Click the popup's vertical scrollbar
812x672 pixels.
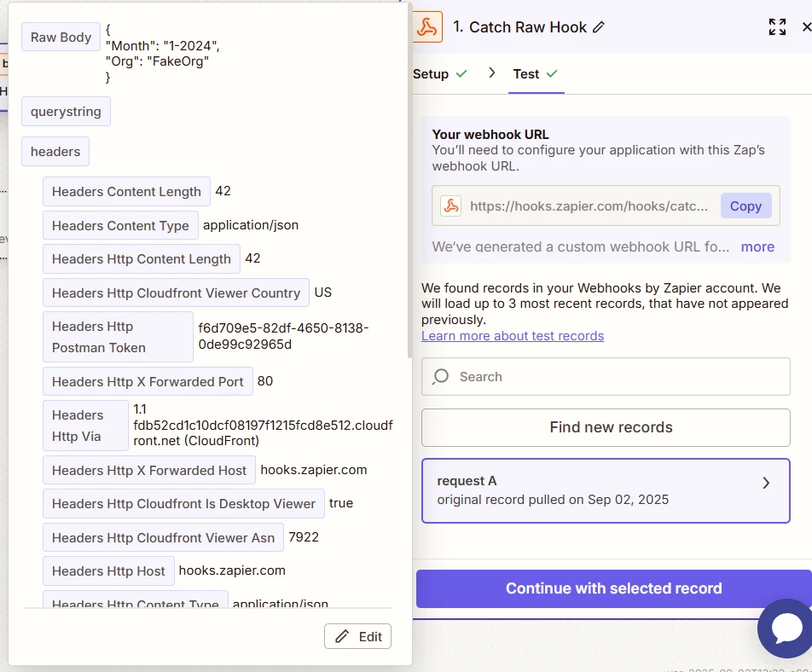point(409,181)
